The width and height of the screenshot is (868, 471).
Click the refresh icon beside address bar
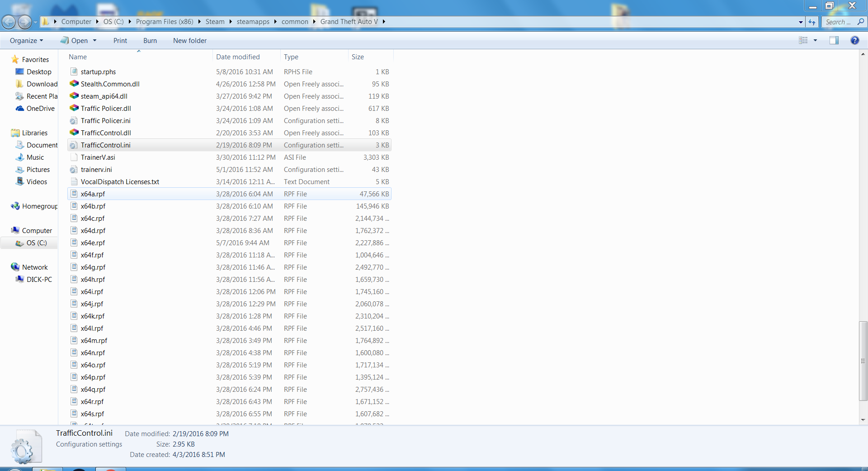[x=812, y=22]
